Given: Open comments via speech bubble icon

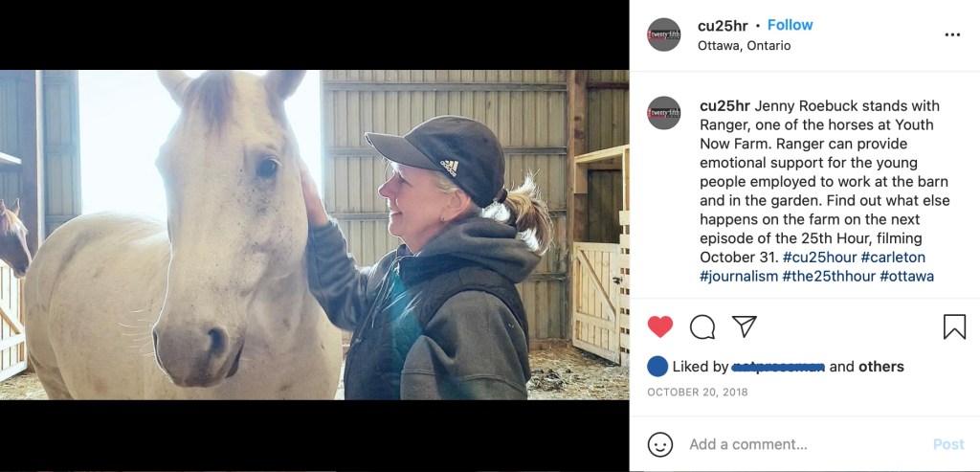Looking at the screenshot, I should (702, 326).
